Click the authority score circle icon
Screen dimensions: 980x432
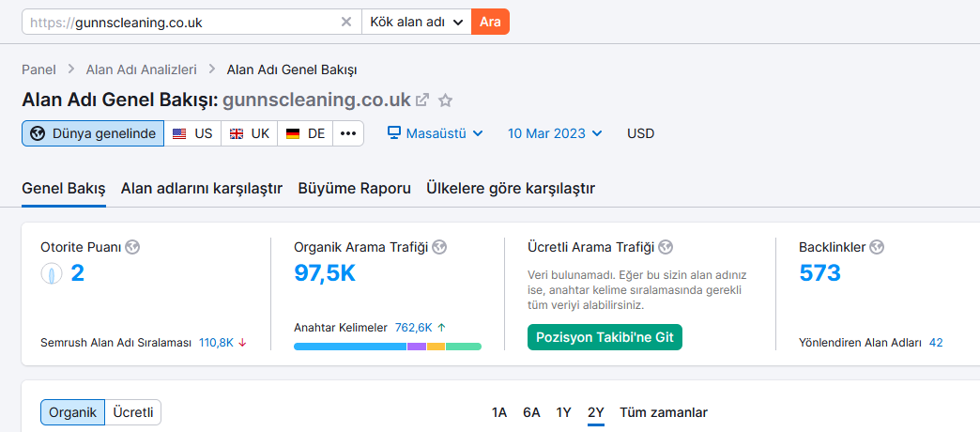pos(52,274)
